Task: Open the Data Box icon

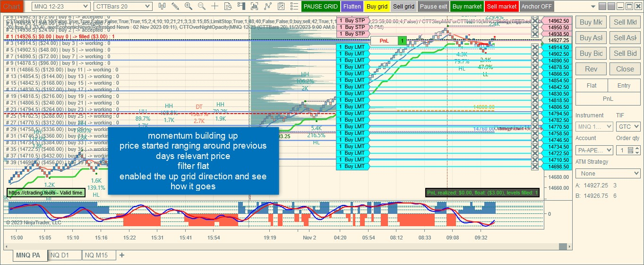Action: click(228, 6)
